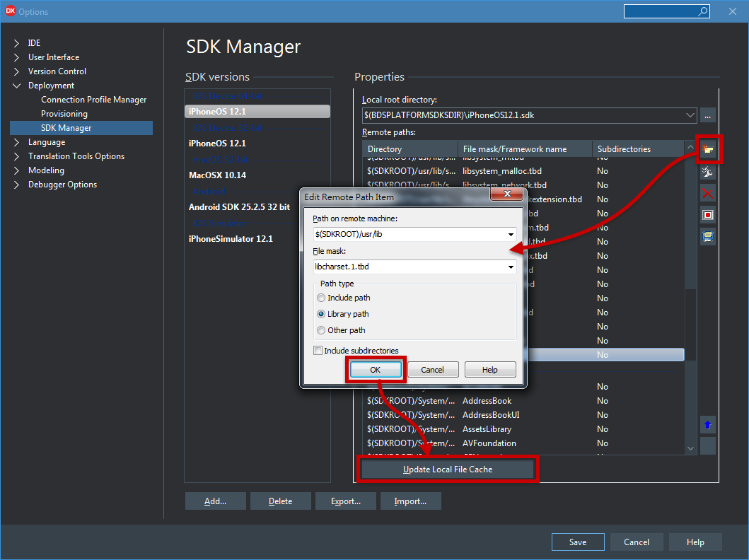
Task: Expand the Modeling tree node
Action: tap(17, 170)
